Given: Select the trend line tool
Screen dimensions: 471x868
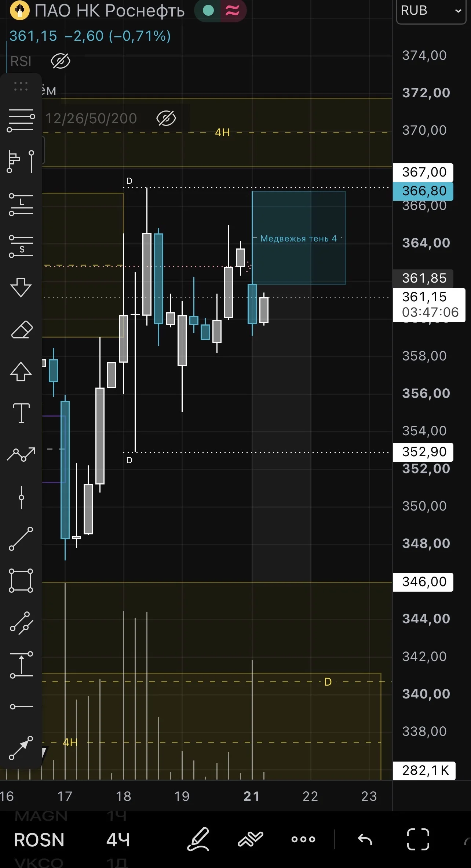Looking at the screenshot, I should click(x=21, y=539).
